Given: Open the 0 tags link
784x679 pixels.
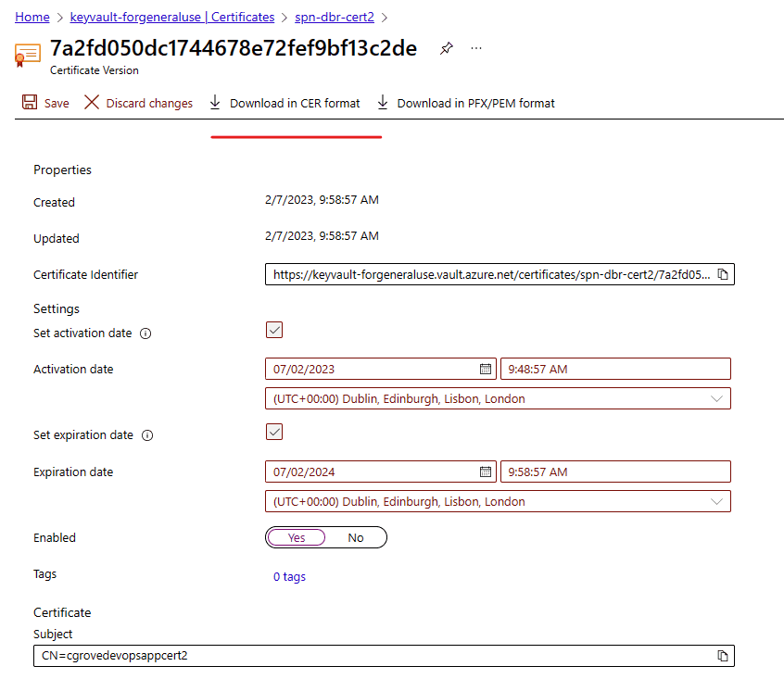Looking at the screenshot, I should [289, 576].
